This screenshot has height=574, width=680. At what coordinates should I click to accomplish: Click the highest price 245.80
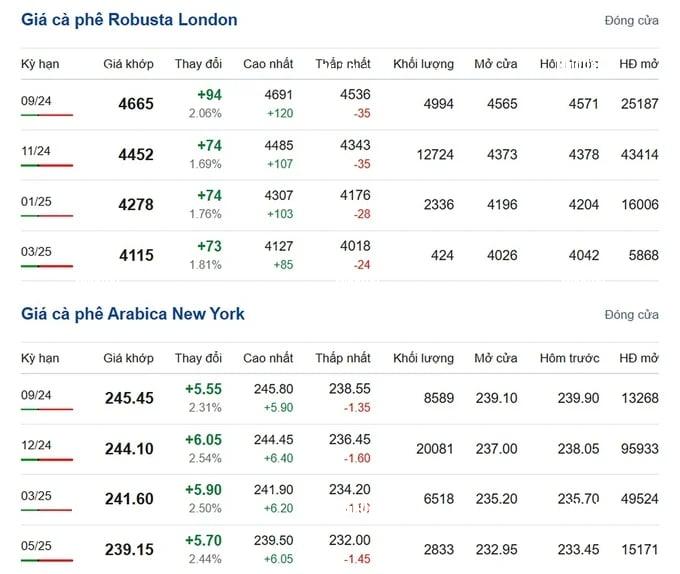[274, 389]
